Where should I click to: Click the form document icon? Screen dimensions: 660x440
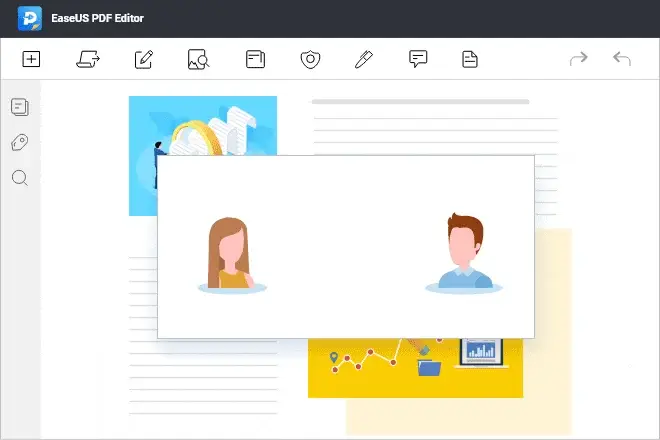pyautogui.click(x=470, y=60)
